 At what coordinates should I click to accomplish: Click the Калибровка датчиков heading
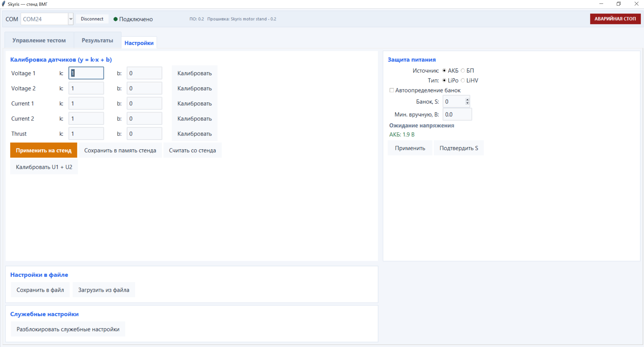coord(61,59)
